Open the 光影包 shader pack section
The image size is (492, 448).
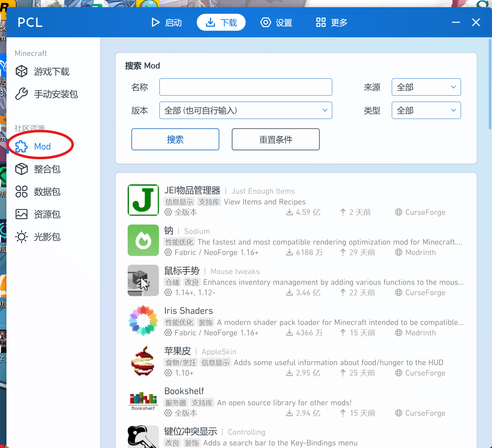38,237
